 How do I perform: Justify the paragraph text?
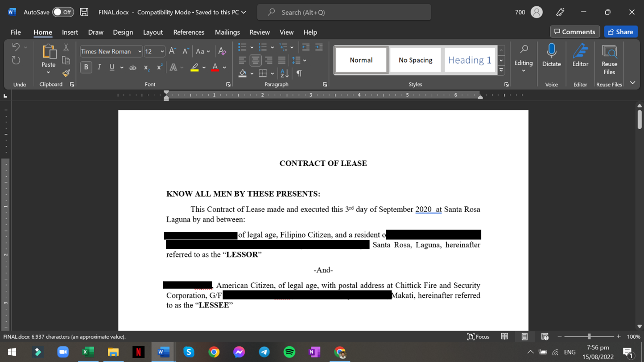pos(282,60)
